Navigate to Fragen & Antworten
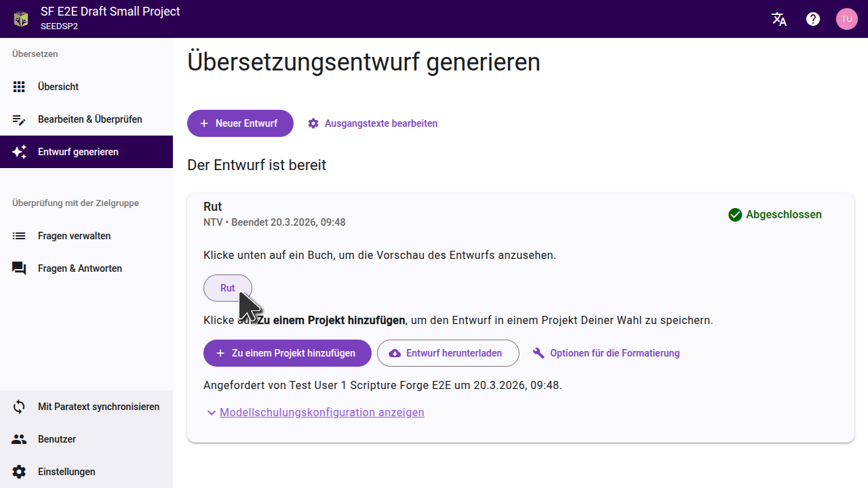The width and height of the screenshot is (868, 488). 79,268
